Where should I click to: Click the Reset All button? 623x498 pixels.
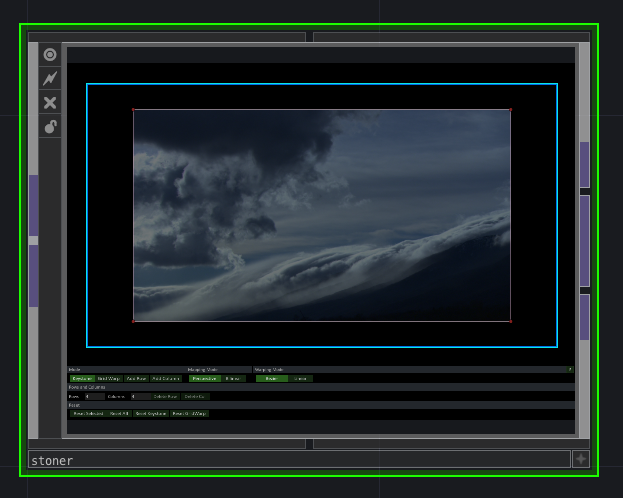pos(119,413)
